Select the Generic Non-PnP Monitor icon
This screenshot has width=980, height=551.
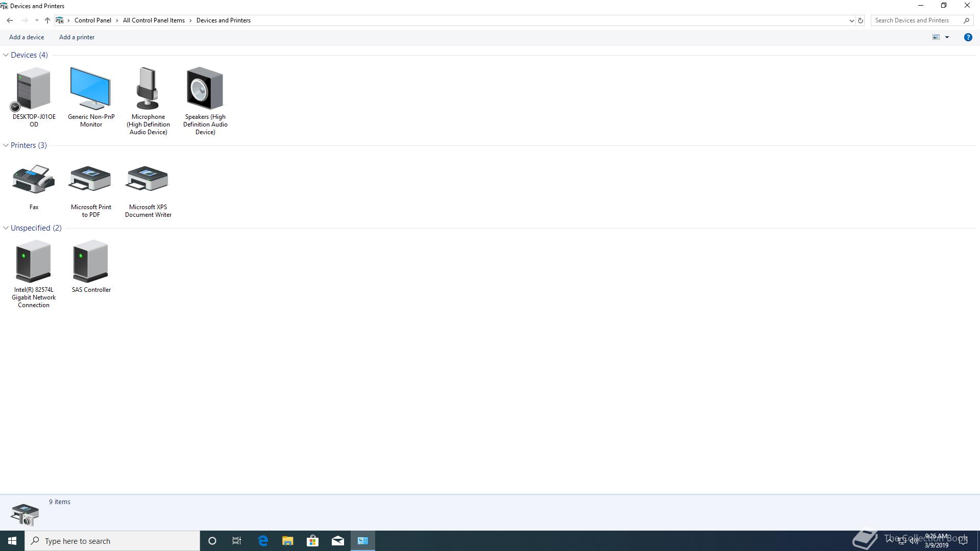click(x=91, y=88)
